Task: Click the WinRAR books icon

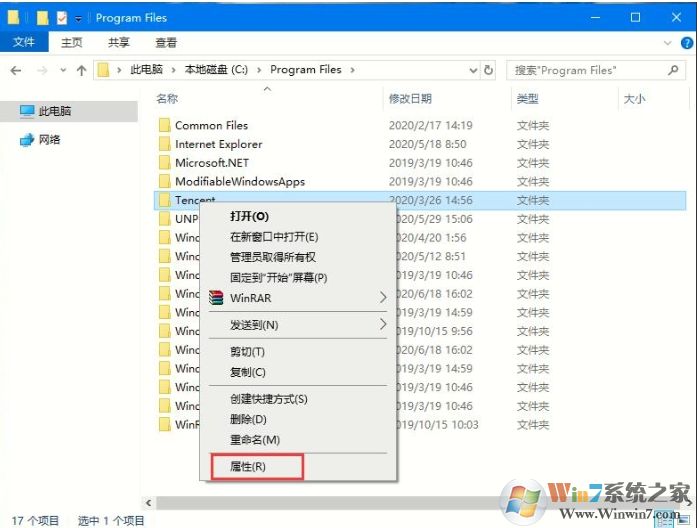Action: click(x=216, y=298)
